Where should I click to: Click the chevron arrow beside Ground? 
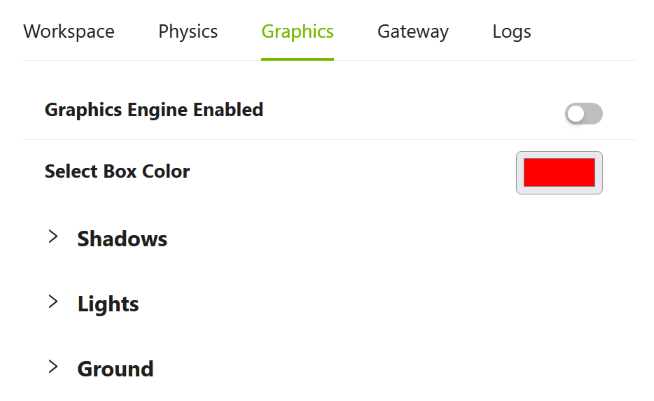tap(53, 367)
